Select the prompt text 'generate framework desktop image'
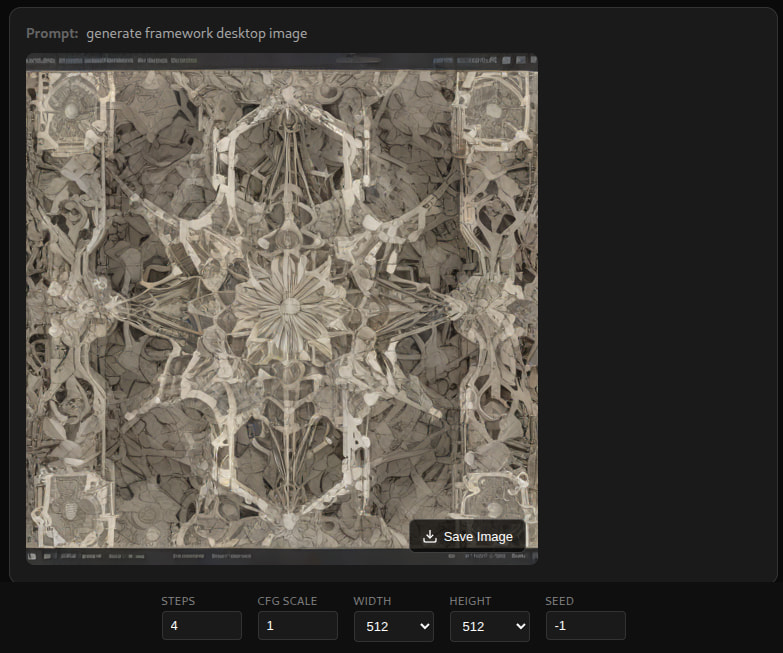 pos(197,33)
